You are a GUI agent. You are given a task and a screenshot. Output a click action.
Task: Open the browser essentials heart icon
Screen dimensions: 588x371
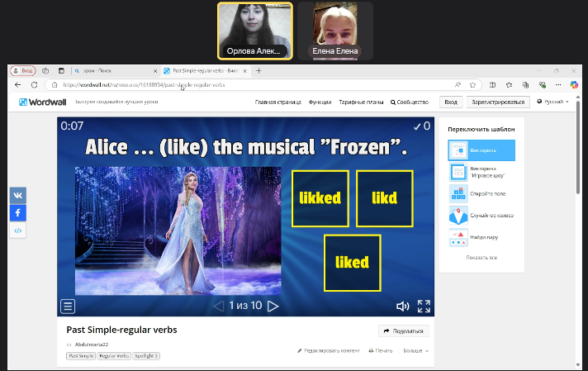pyautogui.click(x=542, y=85)
